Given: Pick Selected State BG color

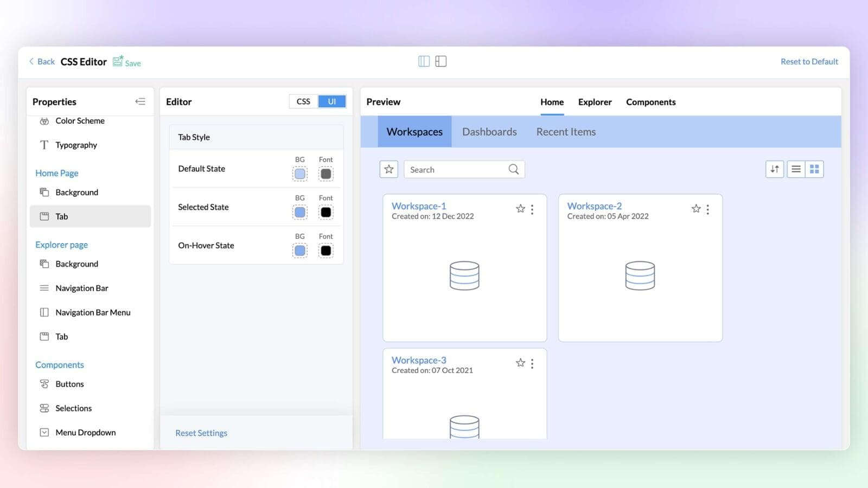Looking at the screenshot, I should click(x=300, y=213).
